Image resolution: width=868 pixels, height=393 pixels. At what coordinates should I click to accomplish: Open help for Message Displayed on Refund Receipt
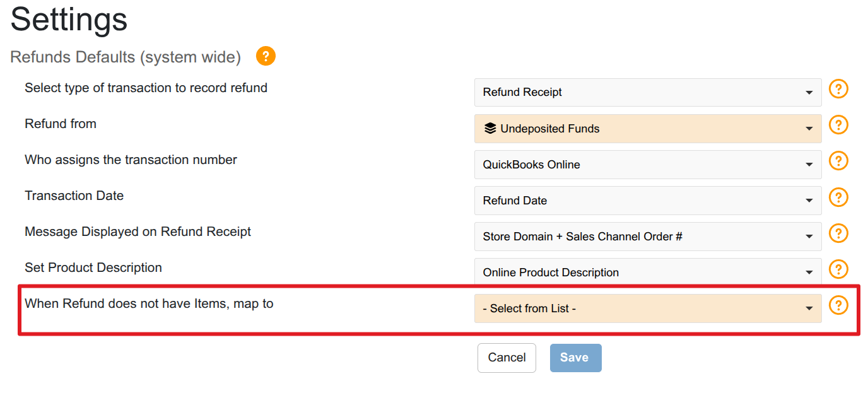click(x=838, y=233)
